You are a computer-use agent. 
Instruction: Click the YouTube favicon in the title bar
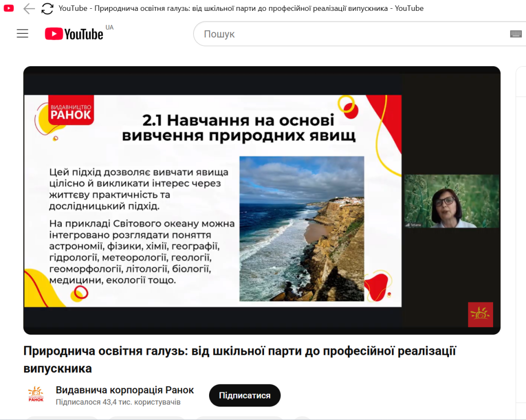(x=9, y=9)
